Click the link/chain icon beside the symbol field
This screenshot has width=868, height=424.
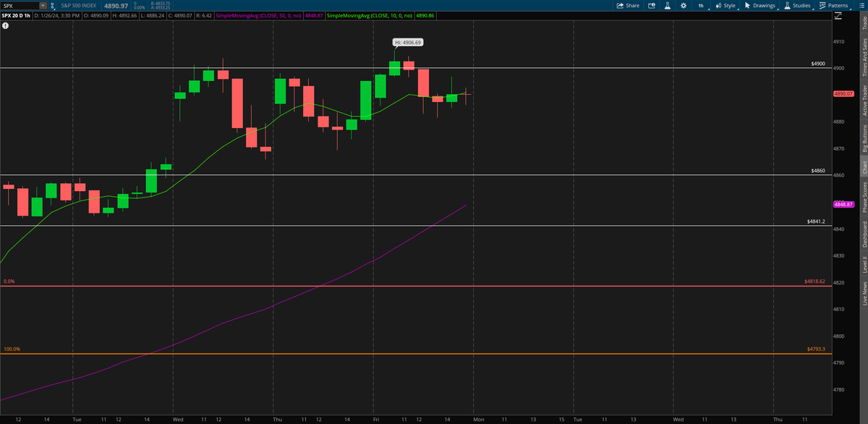[x=52, y=4]
